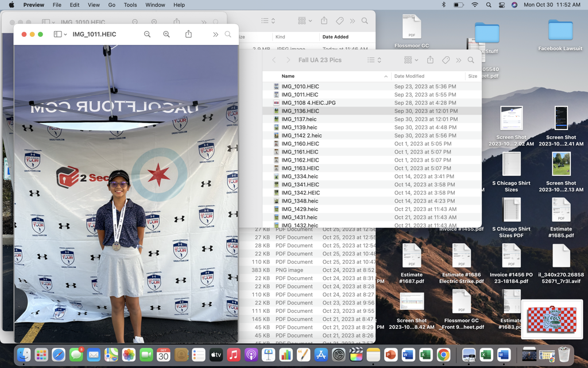
Task: Open Control Center from the menu bar
Action: point(502,5)
